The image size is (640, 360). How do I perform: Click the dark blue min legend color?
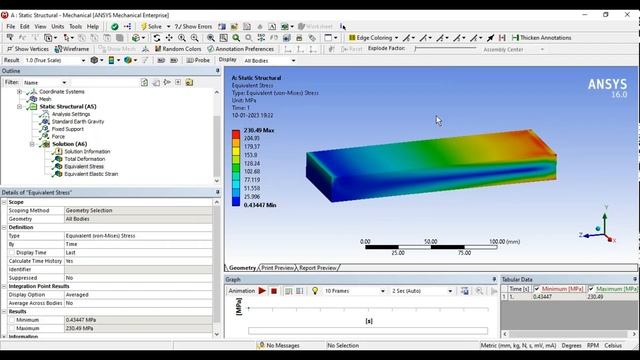[236, 202]
